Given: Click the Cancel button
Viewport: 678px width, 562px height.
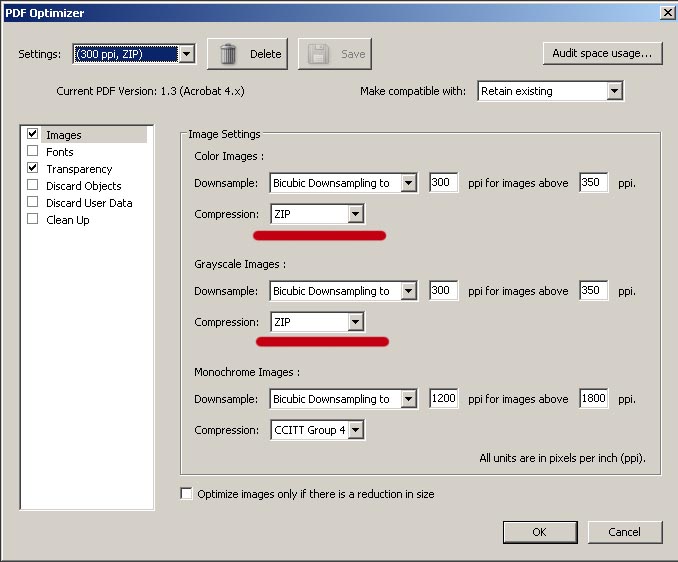Looking at the screenshot, I should (x=624, y=532).
